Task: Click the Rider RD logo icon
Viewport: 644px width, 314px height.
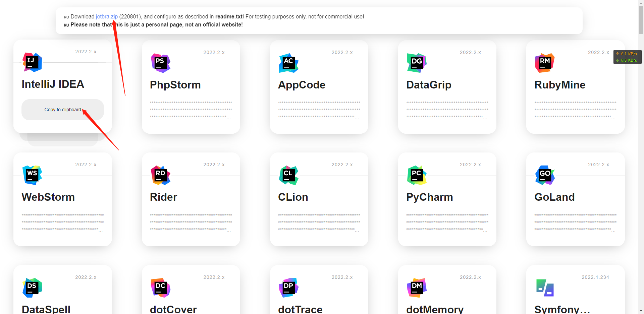Action: pyautogui.click(x=161, y=175)
